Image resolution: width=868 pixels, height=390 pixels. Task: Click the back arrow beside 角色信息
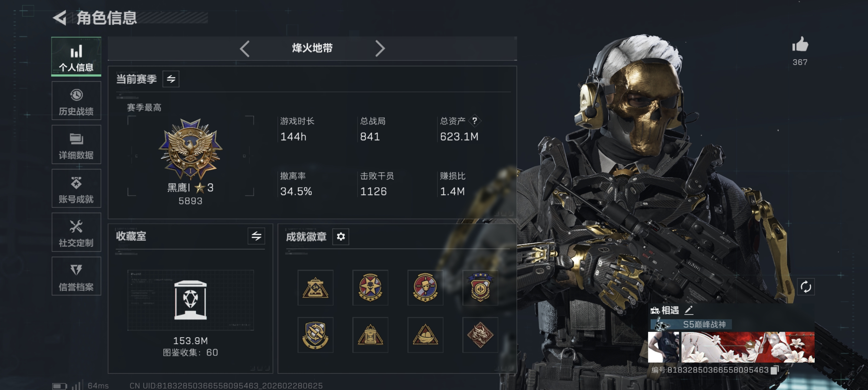[x=60, y=18]
